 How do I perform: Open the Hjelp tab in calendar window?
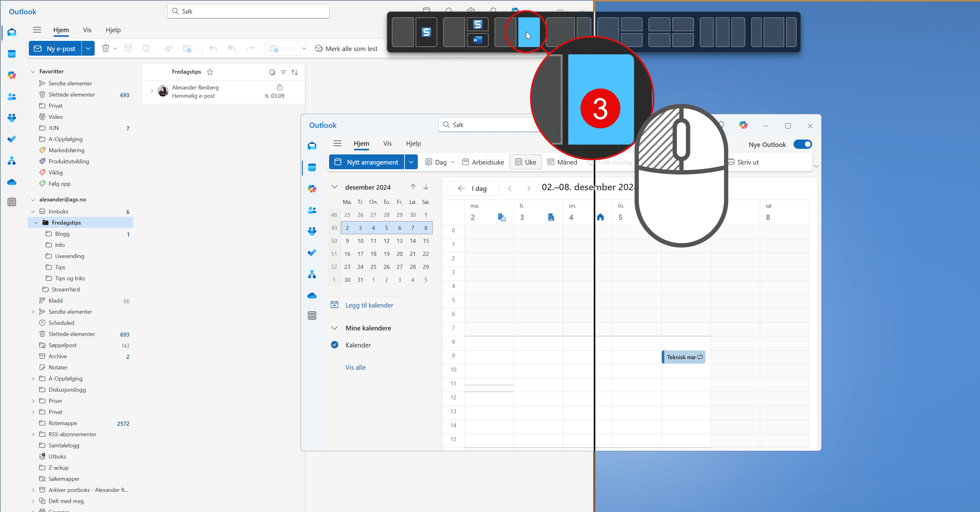[413, 144]
